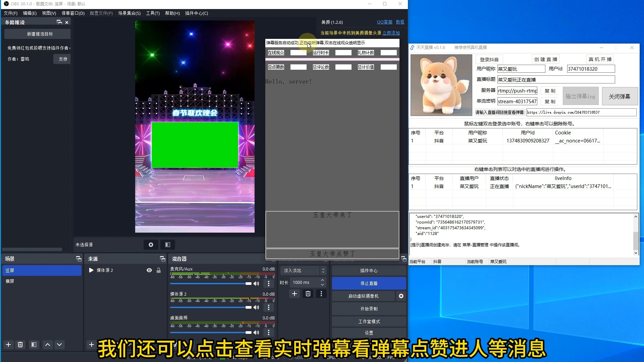Open the 停靠窗口(D) menu

(73, 13)
